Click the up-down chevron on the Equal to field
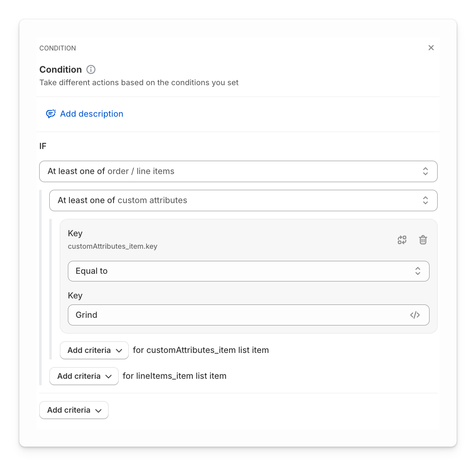476x466 pixels. 418,271
